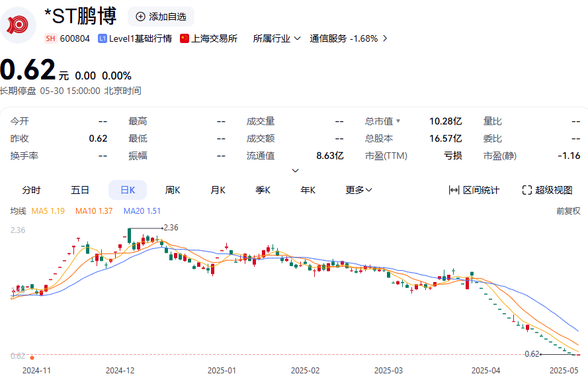The height and width of the screenshot is (378, 588).
Task: Switch to the 分时 chart tab
Action: 31,190
